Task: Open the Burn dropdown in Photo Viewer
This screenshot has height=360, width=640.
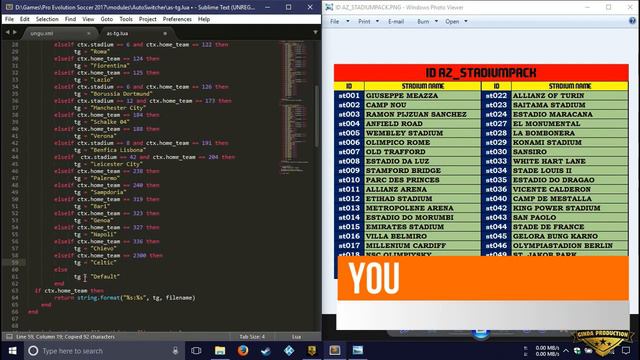Action: point(427,21)
